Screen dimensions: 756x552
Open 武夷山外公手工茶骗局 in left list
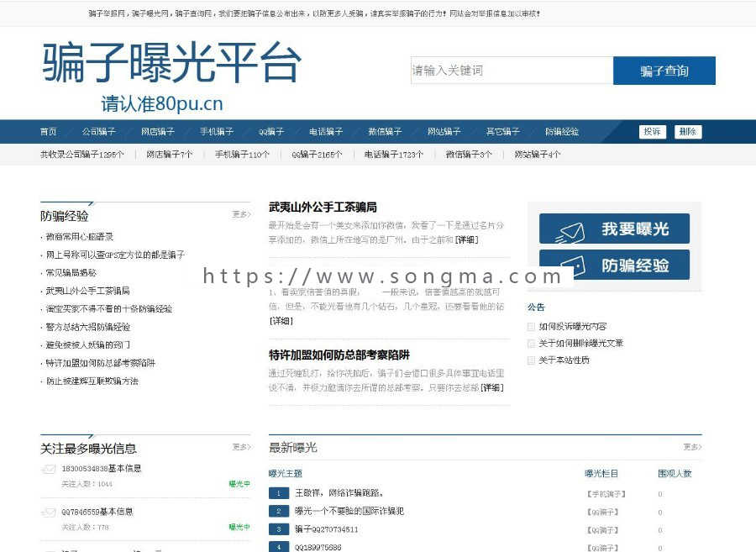coord(87,291)
